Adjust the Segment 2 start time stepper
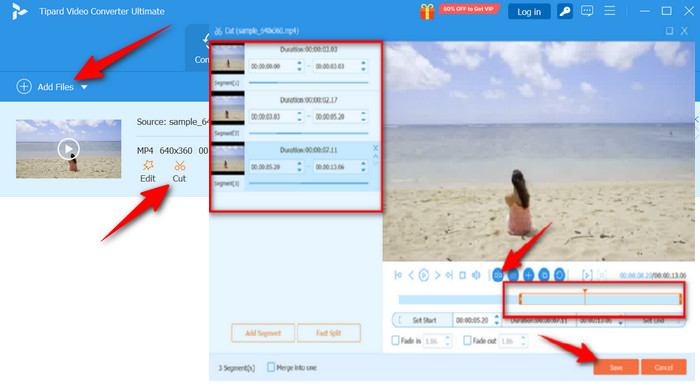 pyautogui.click(x=300, y=117)
